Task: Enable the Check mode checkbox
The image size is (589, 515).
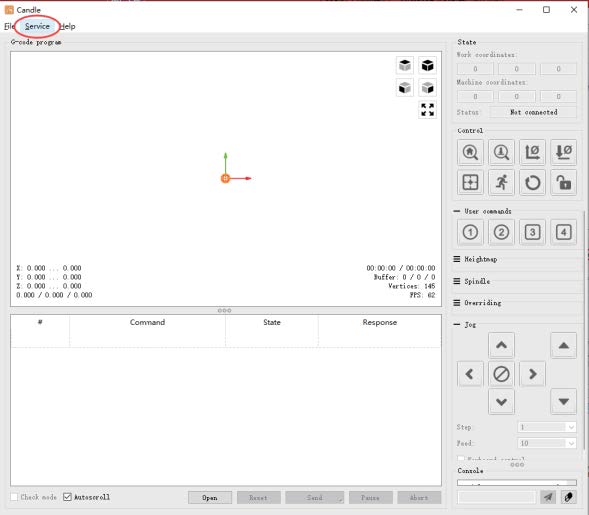Action: tap(14, 497)
